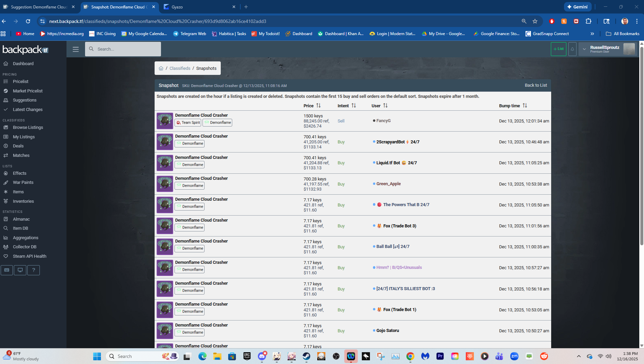Open File Explorer from the taskbar
This screenshot has width=644, height=364.
[x=217, y=356]
